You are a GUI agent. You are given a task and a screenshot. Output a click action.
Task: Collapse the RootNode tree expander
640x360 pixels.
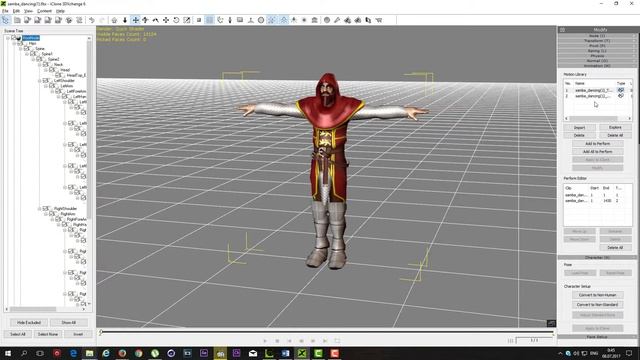point(8,38)
